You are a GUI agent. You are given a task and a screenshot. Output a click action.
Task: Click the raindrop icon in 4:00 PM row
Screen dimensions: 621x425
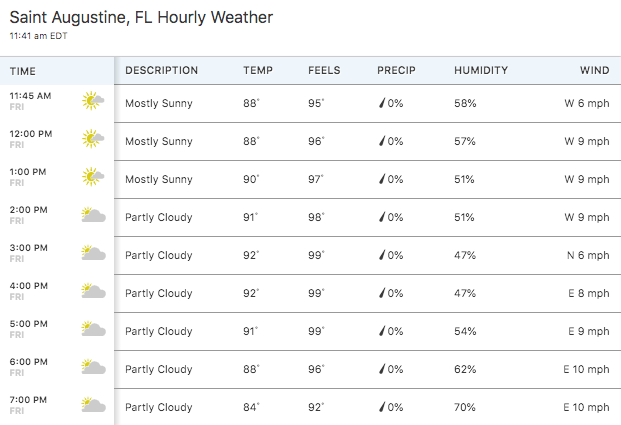[382, 293]
